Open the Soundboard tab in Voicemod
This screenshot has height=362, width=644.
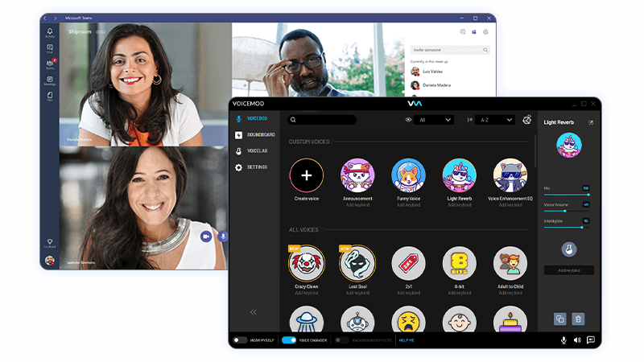(x=255, y=134)
